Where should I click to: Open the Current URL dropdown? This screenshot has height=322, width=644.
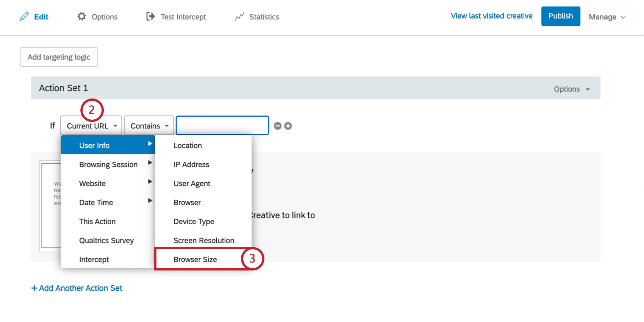[91, 126]
